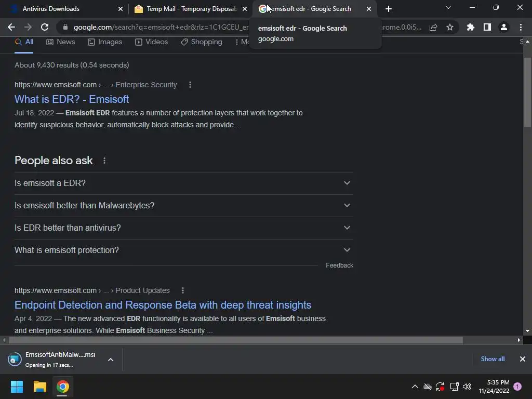The width and height of the screenshot is (532, 399).
Task: Open the tab search dropdown arrow
Action: pos(448,7)
